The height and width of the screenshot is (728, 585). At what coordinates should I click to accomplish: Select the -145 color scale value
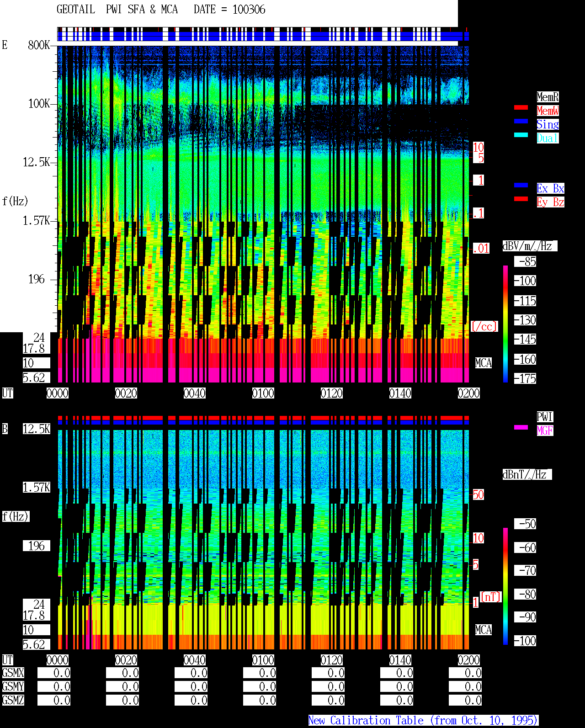click(525, 339)
